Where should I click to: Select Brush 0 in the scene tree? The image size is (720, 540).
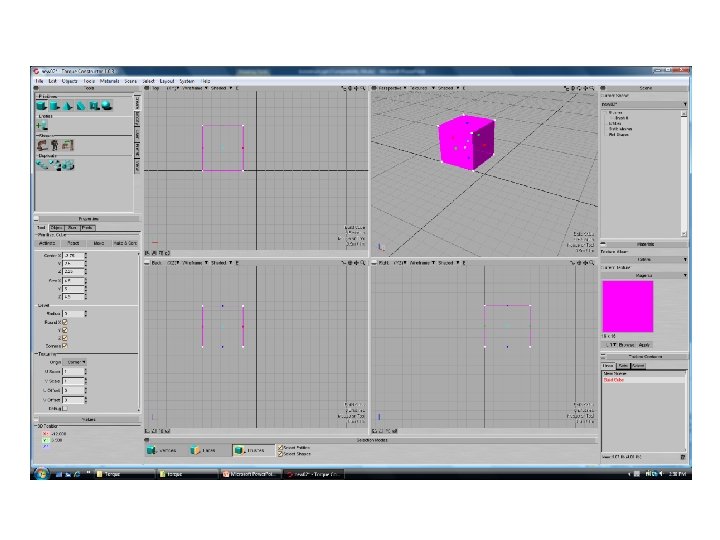pyautogui.click(x=621, y=118)
